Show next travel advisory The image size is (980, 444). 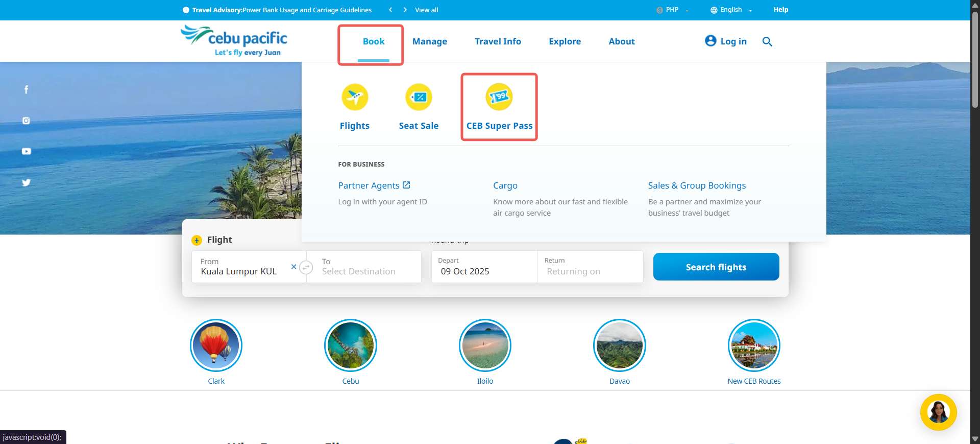pyautogui.click(x=405, y=10)
